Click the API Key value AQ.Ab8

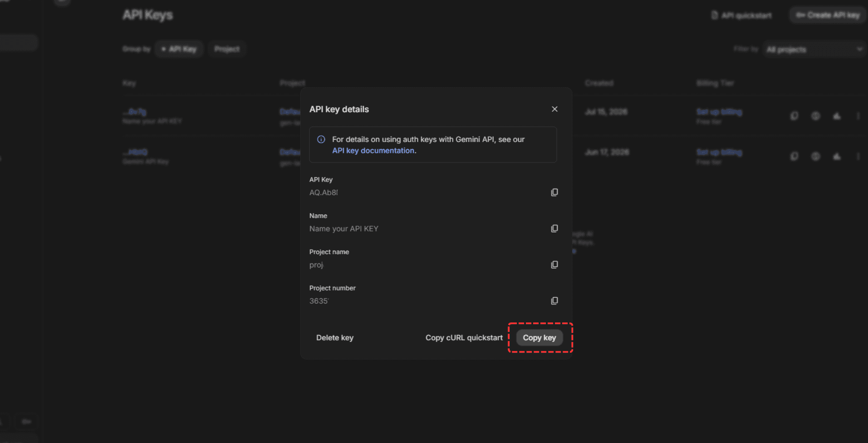324,192
